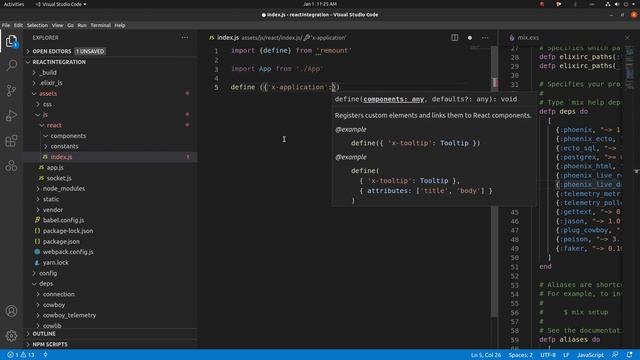The width and height of the screenshot is (640, 360).
Task: Place cursor on line 3 import App
Action: [277, 69]
